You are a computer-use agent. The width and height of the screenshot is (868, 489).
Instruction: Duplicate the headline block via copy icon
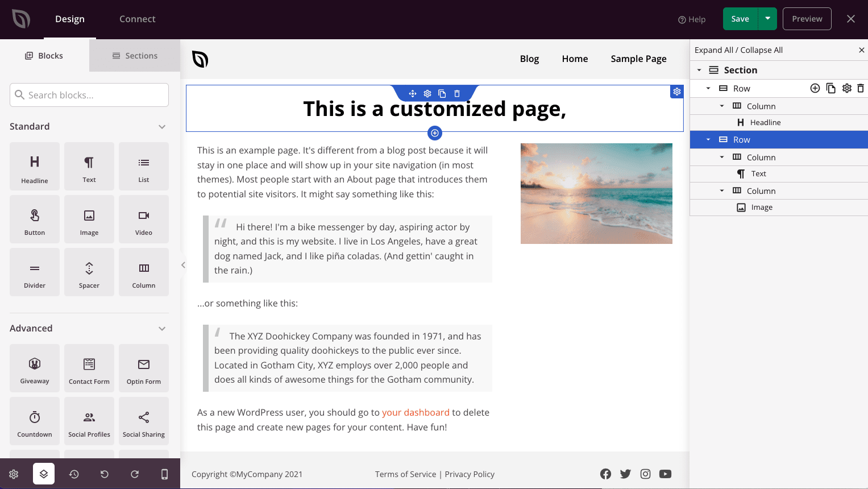[442, 93]
